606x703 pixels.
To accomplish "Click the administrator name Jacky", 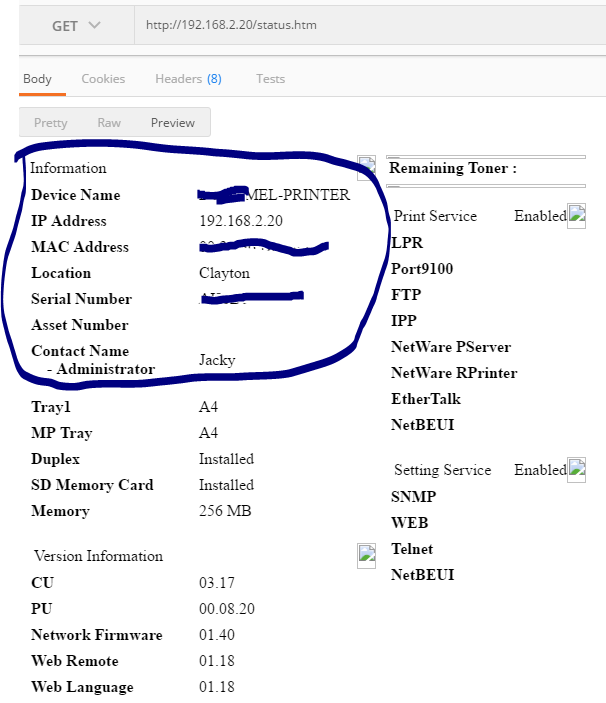I will [x=217, y=360].
